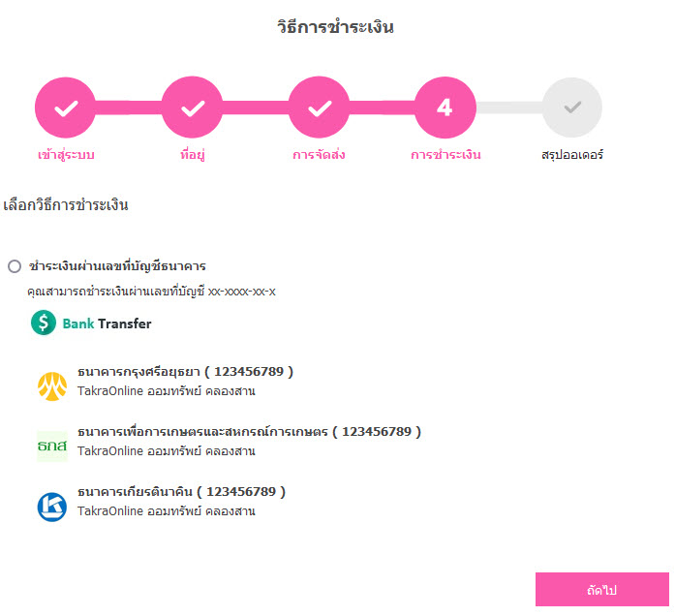This screenshot has width=675, height=616.
Task: Click the green dollar Bank Transfer icon
Action: click(44, 323)
